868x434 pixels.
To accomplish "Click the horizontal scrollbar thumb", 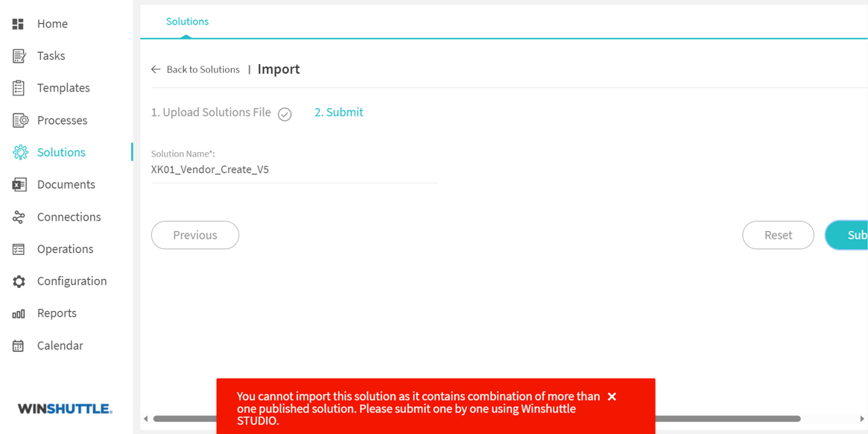I will pyautogui.click(x=477, y=418).
